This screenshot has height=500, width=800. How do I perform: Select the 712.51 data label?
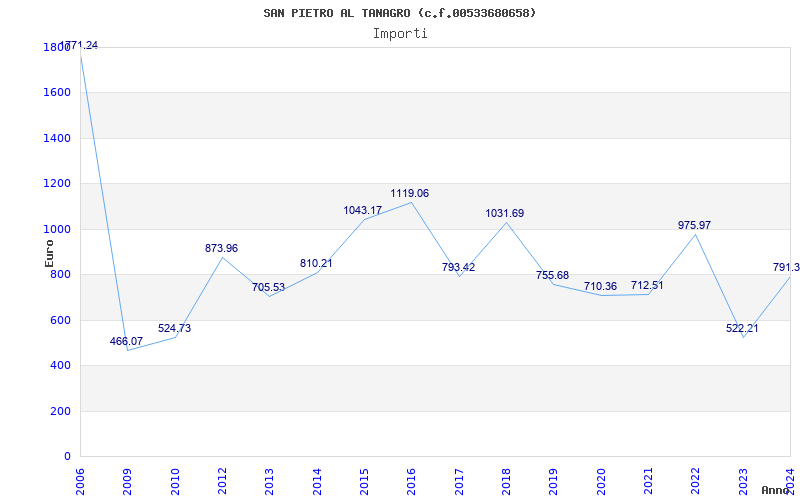pyautogui.click(x=647, y=285)
